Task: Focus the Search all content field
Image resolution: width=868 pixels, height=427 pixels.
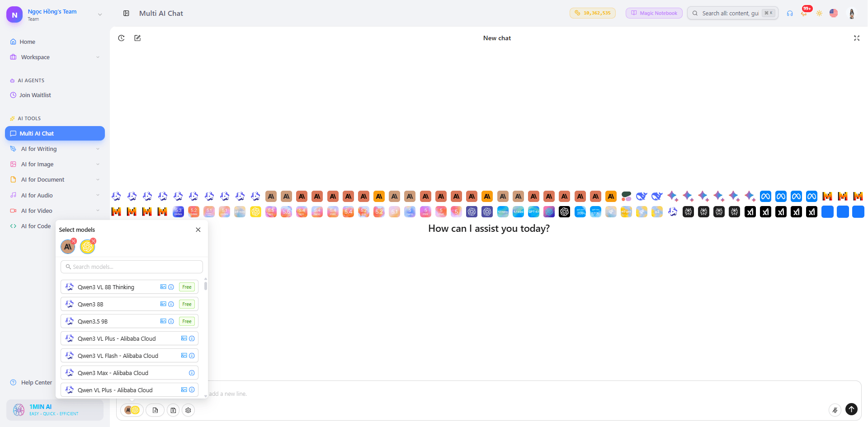Action: click(732, 13)
